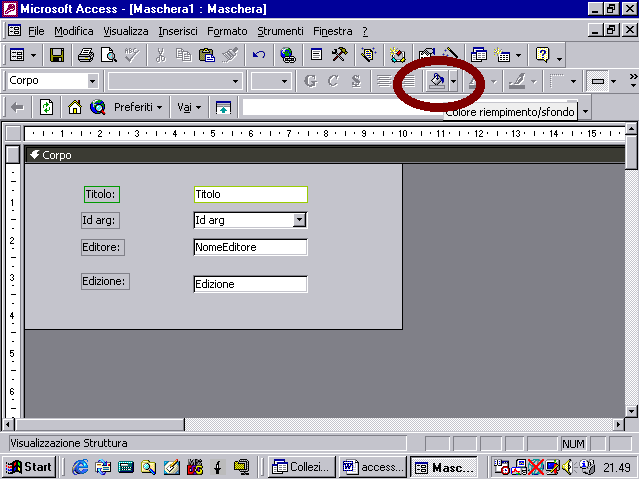639x479 pixels.
Task: Open the Preferiti menu
Action: (x=138, y=108)
